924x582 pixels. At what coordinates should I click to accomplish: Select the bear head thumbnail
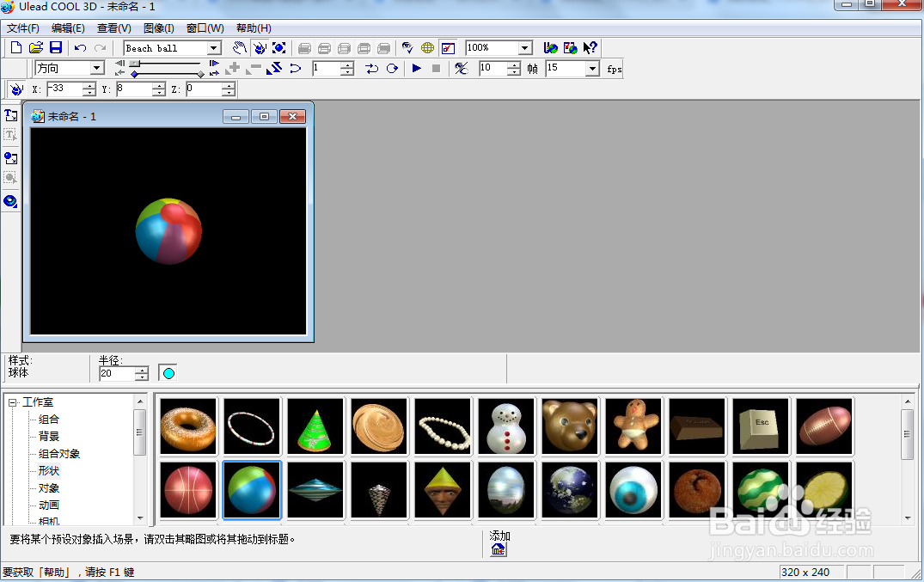click(570, 426)
